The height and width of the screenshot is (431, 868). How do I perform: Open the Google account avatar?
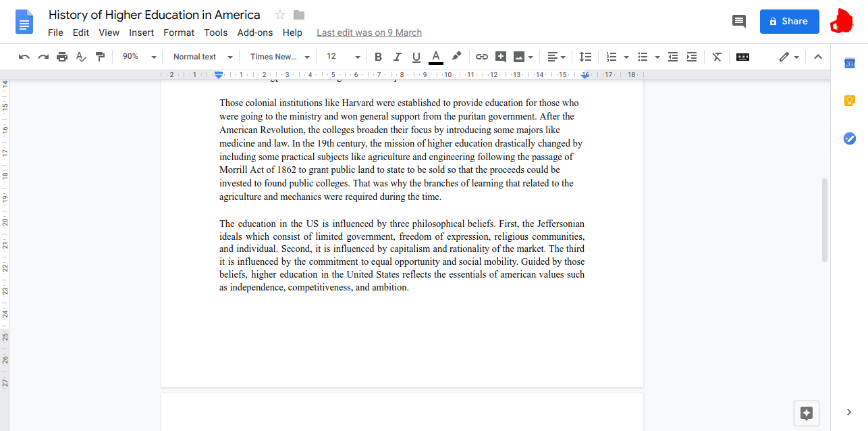coord(842,21)
